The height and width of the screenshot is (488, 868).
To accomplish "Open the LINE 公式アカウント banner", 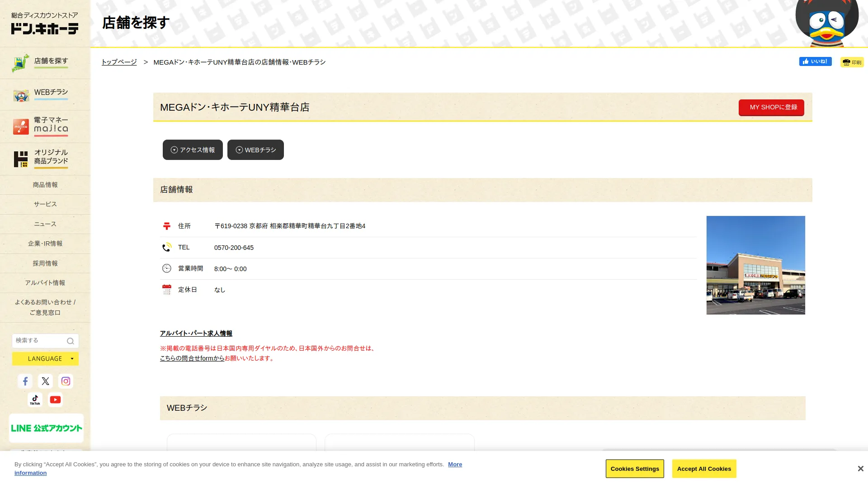I will tap(46, 428).
